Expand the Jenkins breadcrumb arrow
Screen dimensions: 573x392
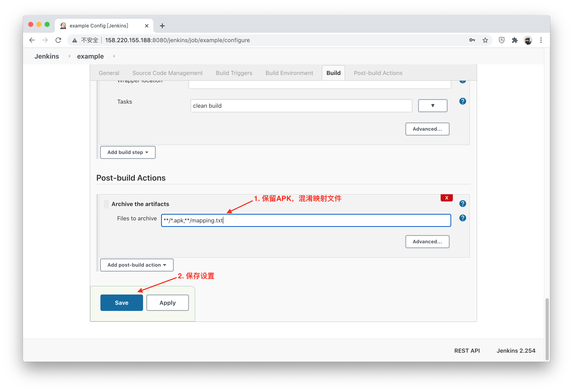coord(69,56)
